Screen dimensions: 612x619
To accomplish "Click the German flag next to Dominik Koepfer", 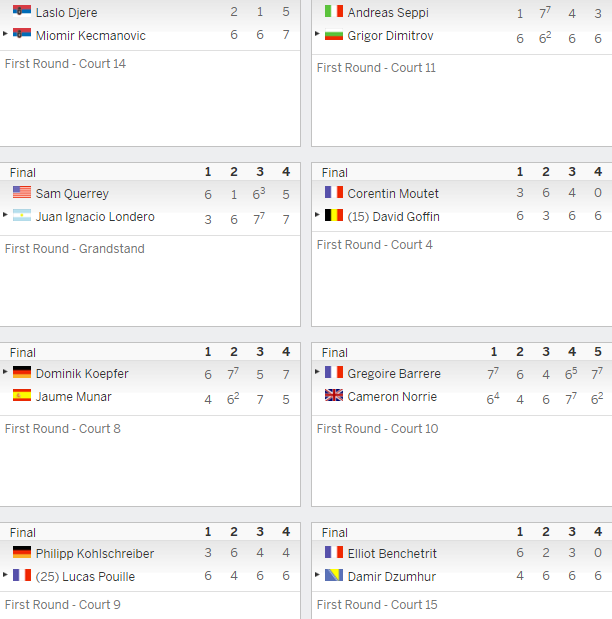I will (x=22, y=372).
